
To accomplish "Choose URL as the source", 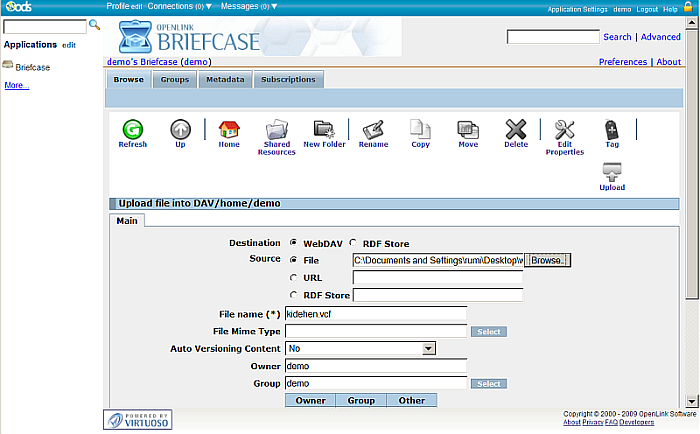I will 293,277.
